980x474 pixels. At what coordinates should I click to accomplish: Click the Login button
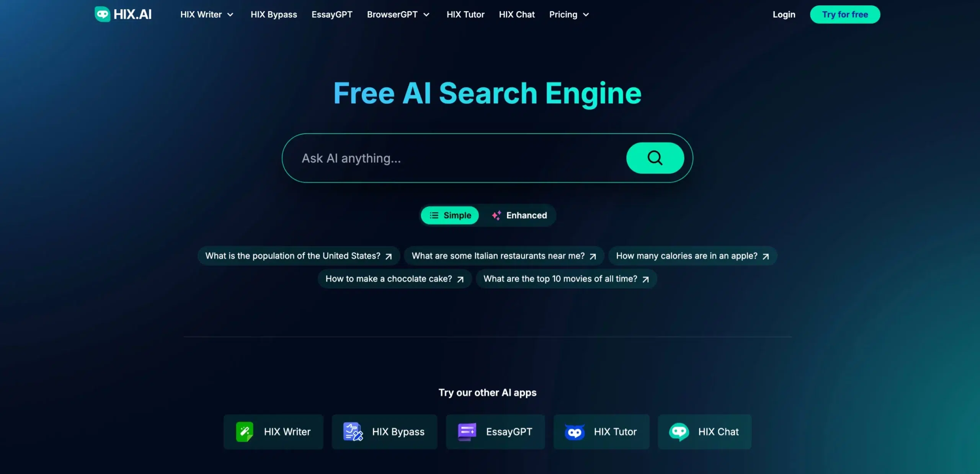[x=783, y=14]
